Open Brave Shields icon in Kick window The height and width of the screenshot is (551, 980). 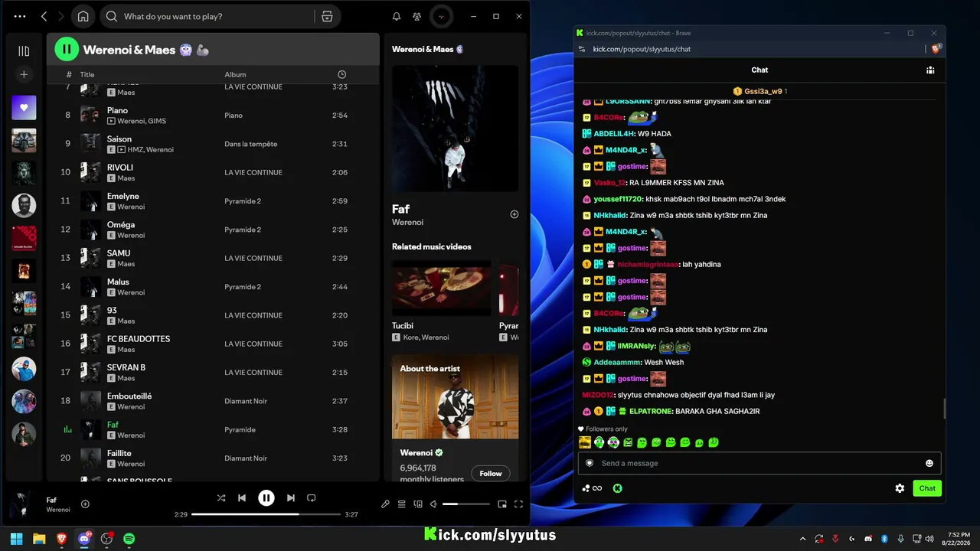(x=935, y=49)
